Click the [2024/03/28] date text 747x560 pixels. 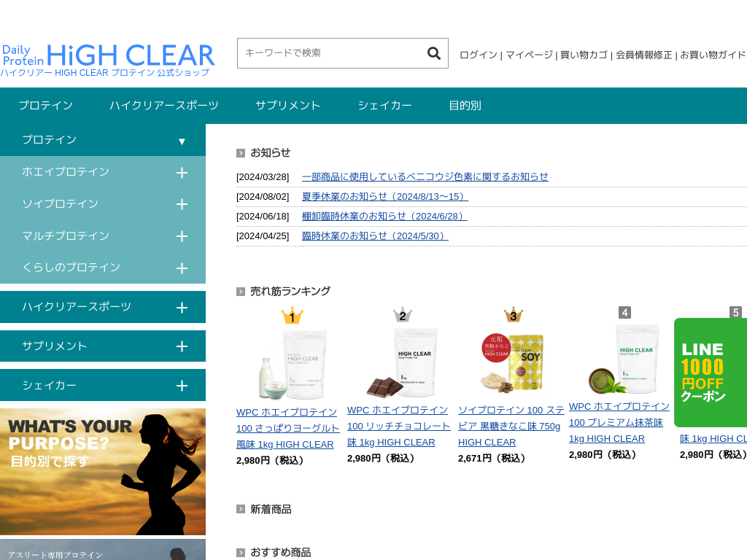tap(263, 177)
